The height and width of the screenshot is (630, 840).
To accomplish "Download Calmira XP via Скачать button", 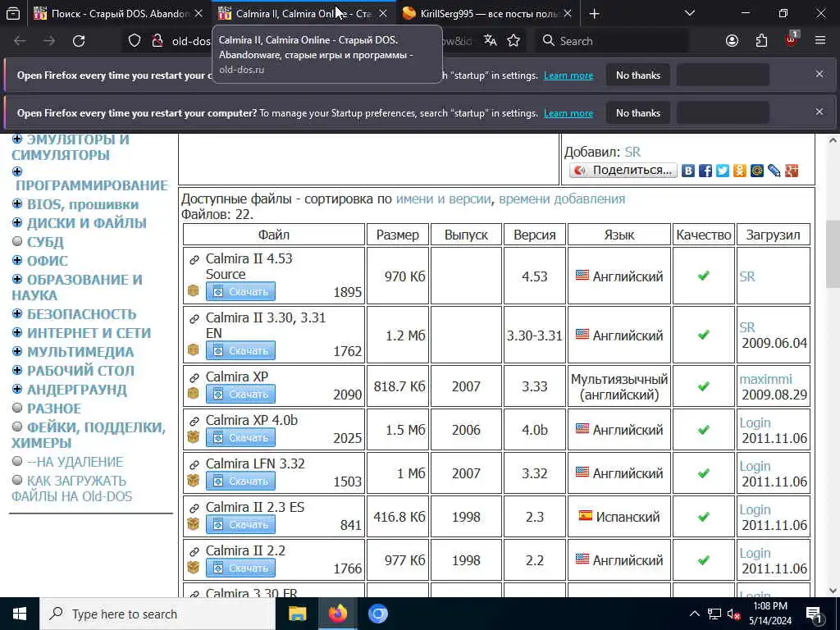I will click(x=240, y=394).
